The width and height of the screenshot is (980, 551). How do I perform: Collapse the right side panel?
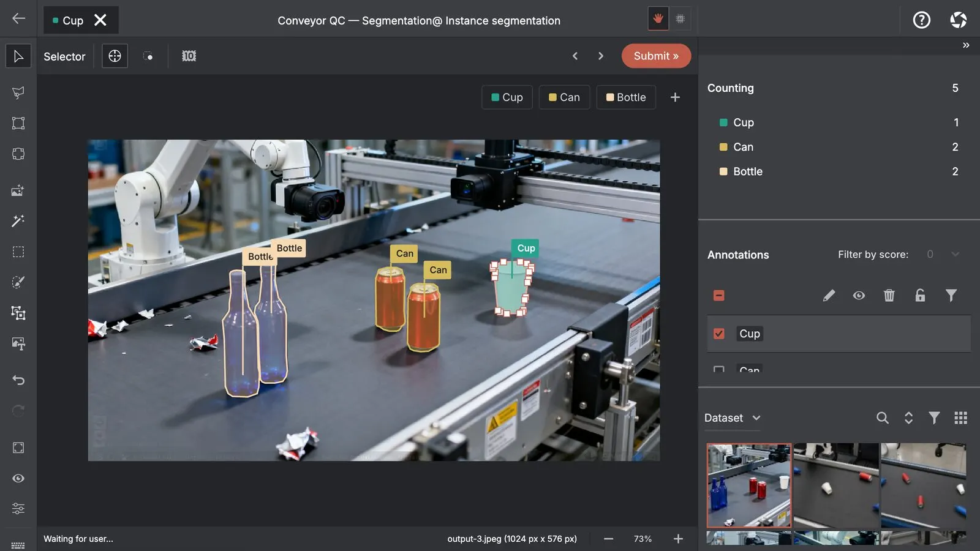[966, 45]
